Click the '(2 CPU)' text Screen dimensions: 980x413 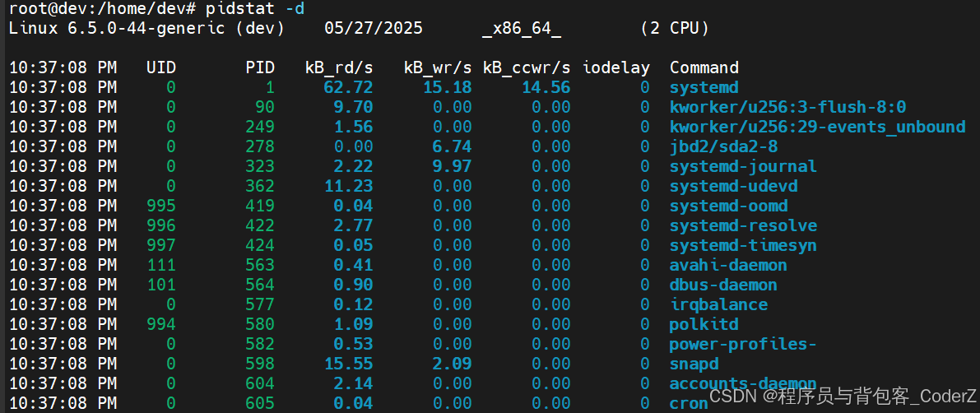coord(675,29)
